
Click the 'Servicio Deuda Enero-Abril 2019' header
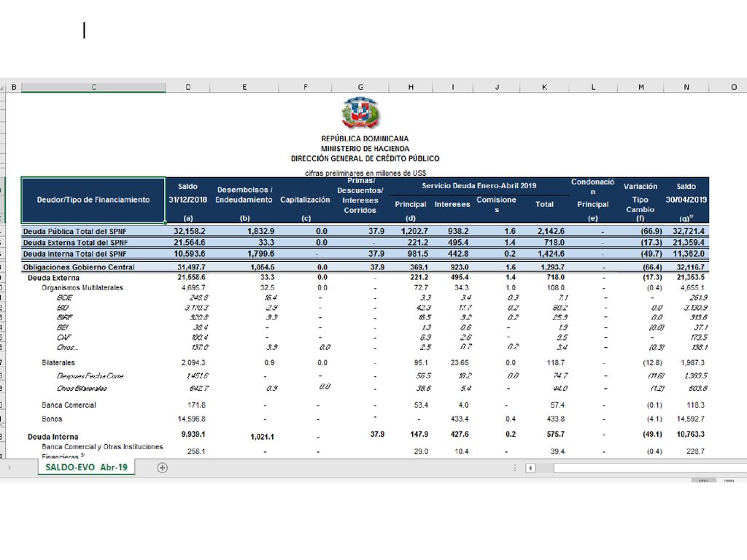pos(479,186)
